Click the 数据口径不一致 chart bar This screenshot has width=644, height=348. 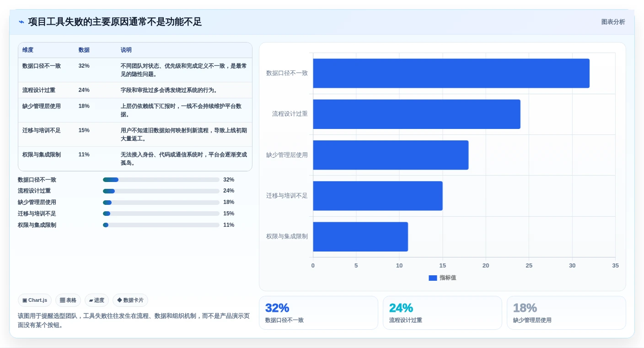point(451,73)
